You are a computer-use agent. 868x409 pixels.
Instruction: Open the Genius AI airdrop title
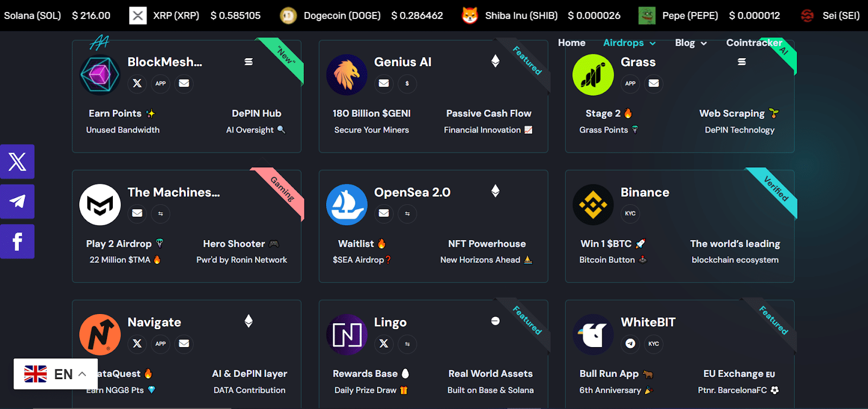(x=403, y=62)
